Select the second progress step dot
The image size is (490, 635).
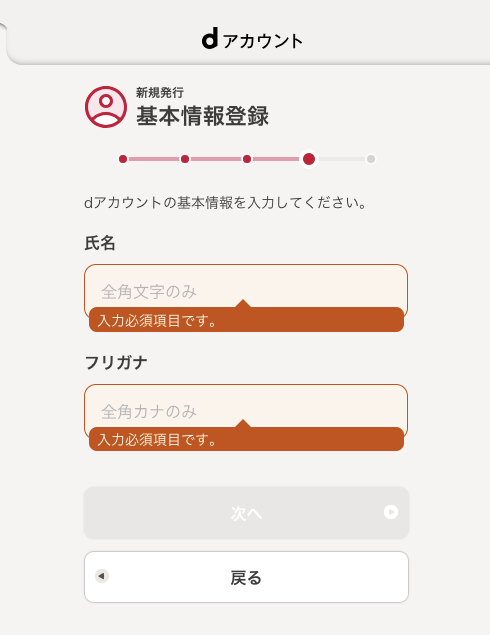(x=185, y=159)
